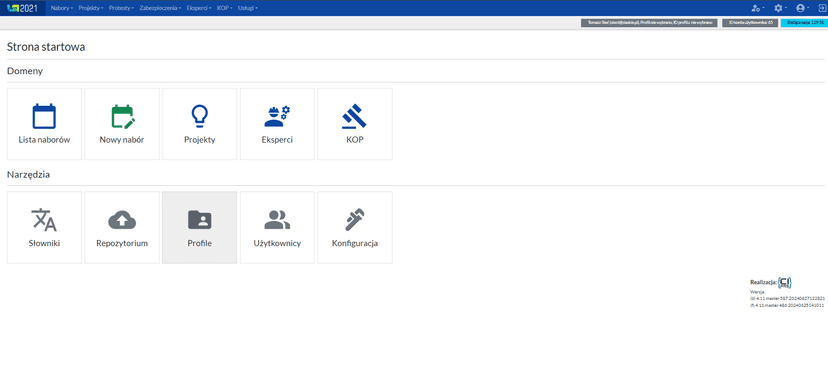Click the (f) 4.11 master version line
828x387 pixels.
coord(787,305)
